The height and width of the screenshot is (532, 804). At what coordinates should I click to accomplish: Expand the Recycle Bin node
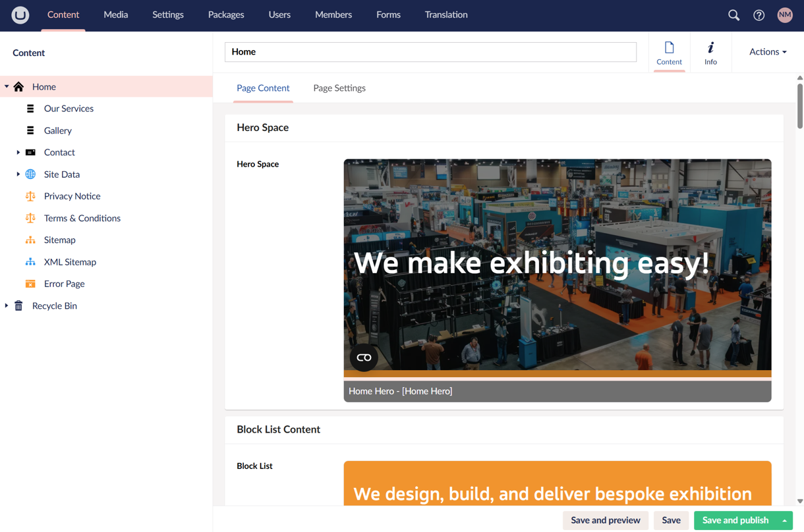coord(7,306)
